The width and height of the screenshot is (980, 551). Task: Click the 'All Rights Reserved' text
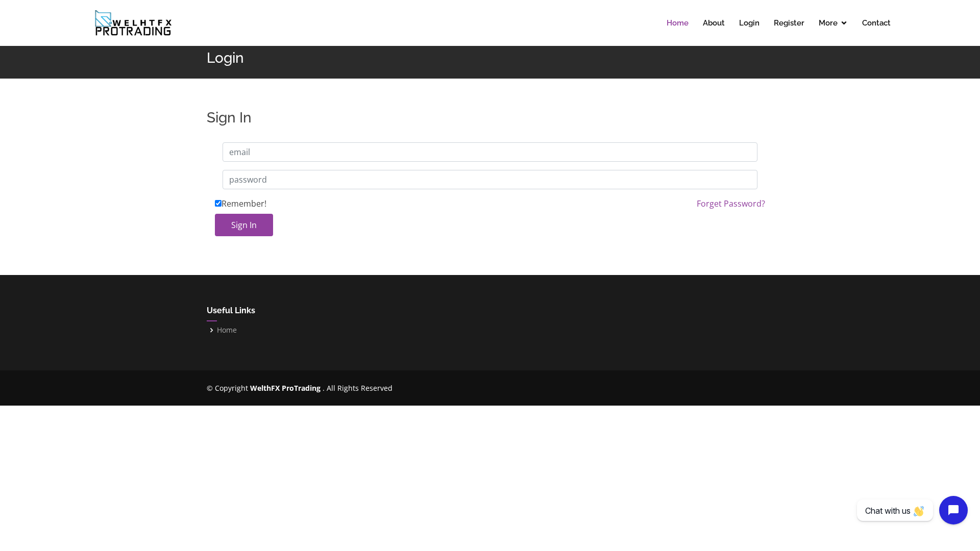point(359,388)
